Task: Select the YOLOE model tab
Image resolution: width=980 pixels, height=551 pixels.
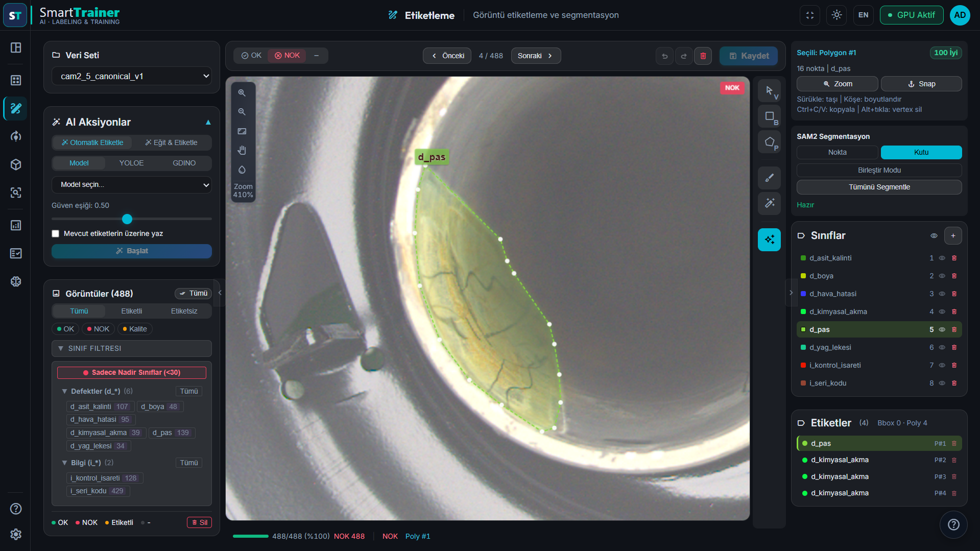Action: (x=131, y=163)
